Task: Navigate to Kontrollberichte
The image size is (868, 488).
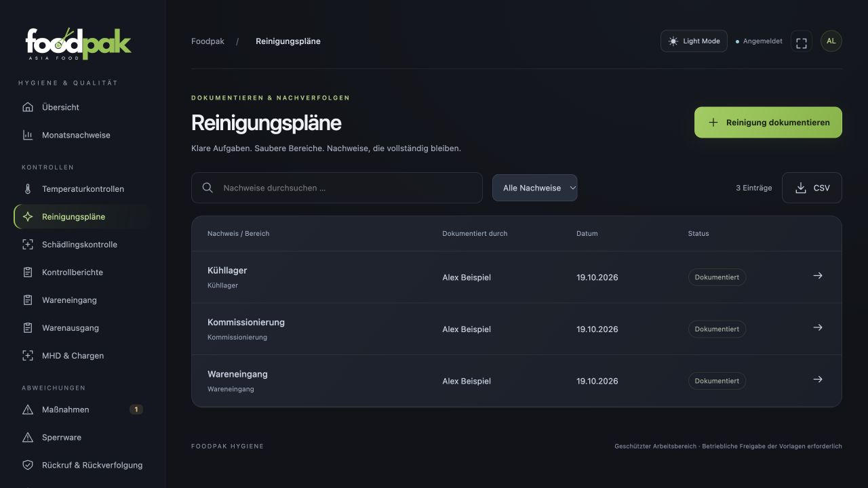Action: [81, 272]
